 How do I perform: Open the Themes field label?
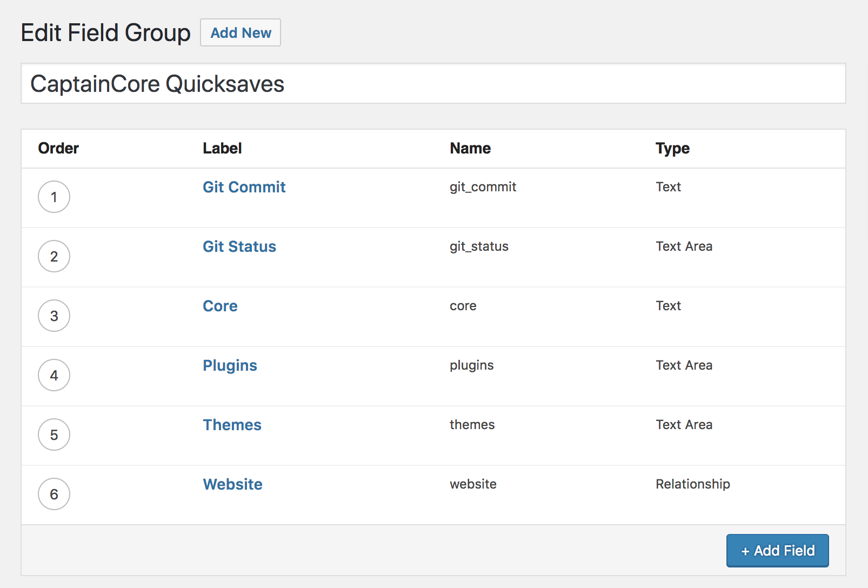232,425
